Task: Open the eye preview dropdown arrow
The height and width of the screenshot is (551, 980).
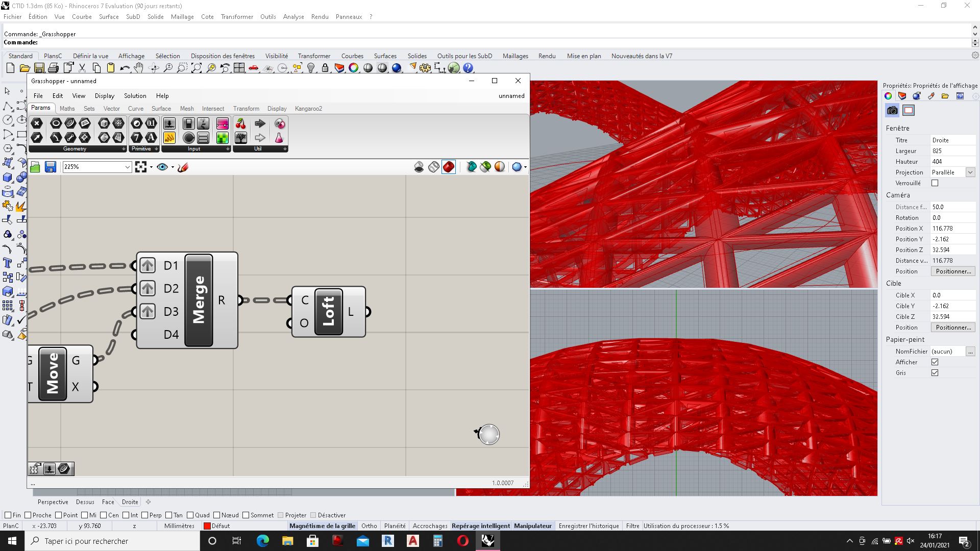Action: 173,167
